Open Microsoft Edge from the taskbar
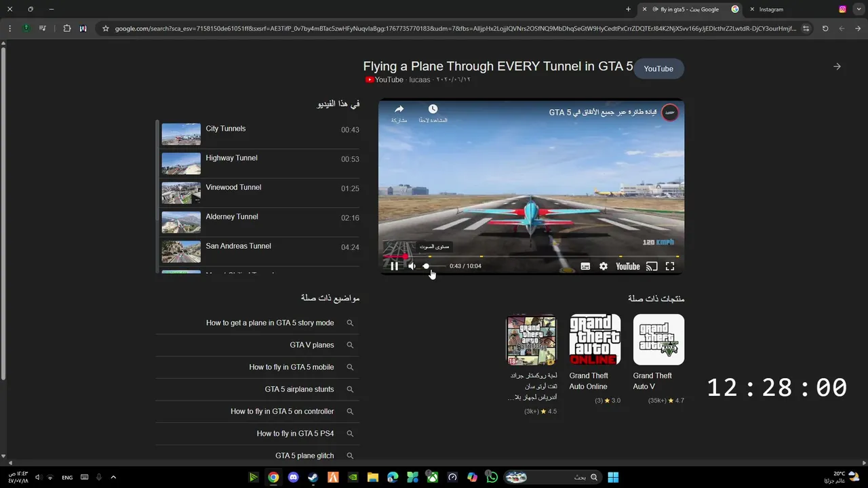Screen dimensions: 868x488 [393, 477]
